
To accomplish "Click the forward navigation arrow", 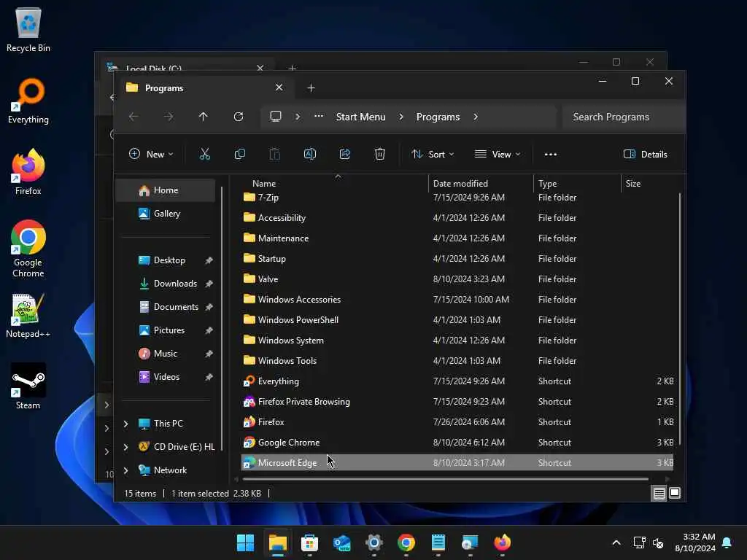I will pyautogui.click(x=169, y=117).
